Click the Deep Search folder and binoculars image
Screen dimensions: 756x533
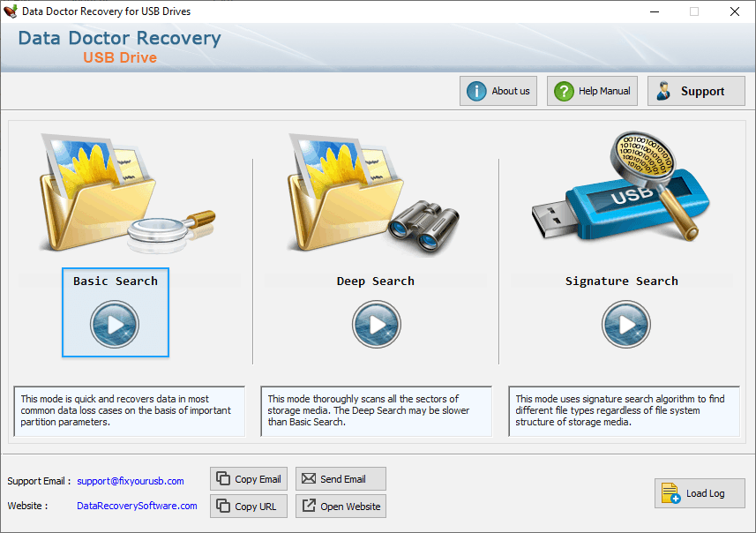374,193
